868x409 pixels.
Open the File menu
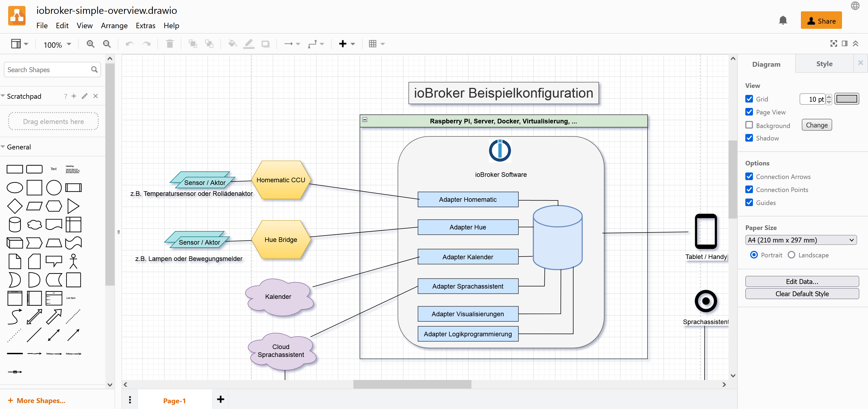(x=42, y=25)
